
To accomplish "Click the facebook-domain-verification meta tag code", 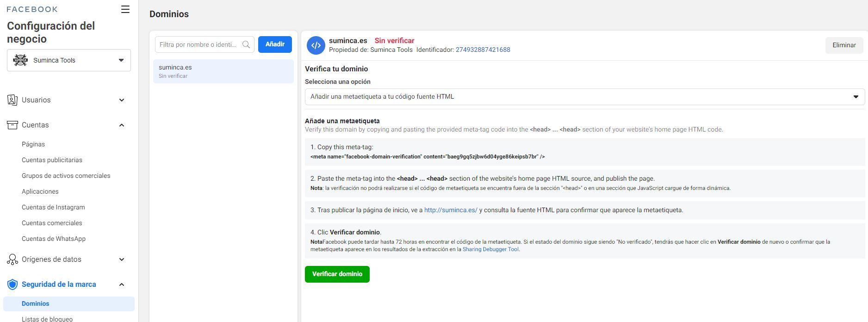I will [428, 157].
